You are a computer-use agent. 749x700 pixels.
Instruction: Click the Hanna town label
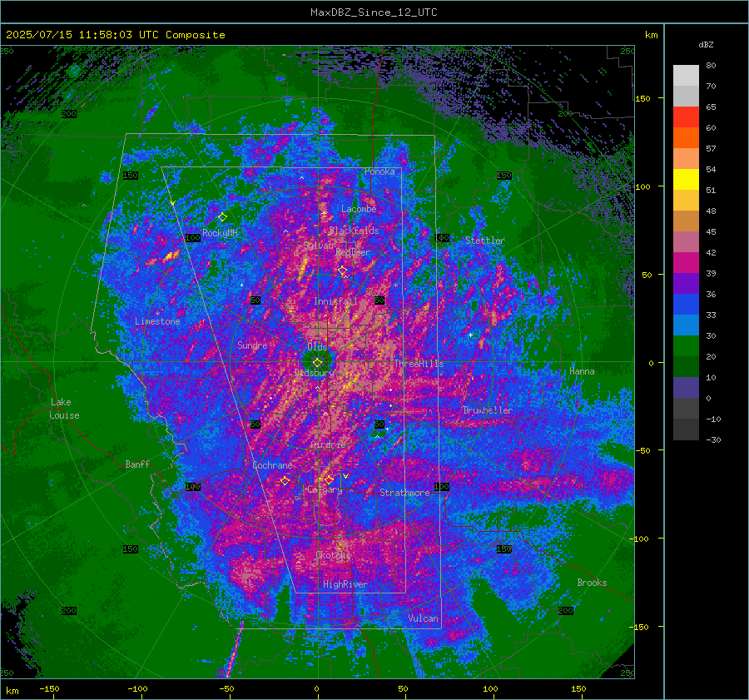(x=582, y=371)
